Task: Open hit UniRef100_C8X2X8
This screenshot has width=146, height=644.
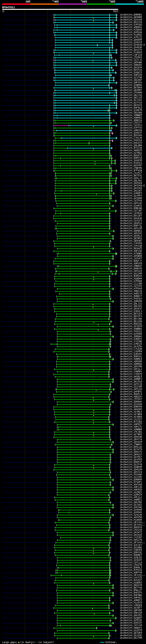Action: click(131, 530)
